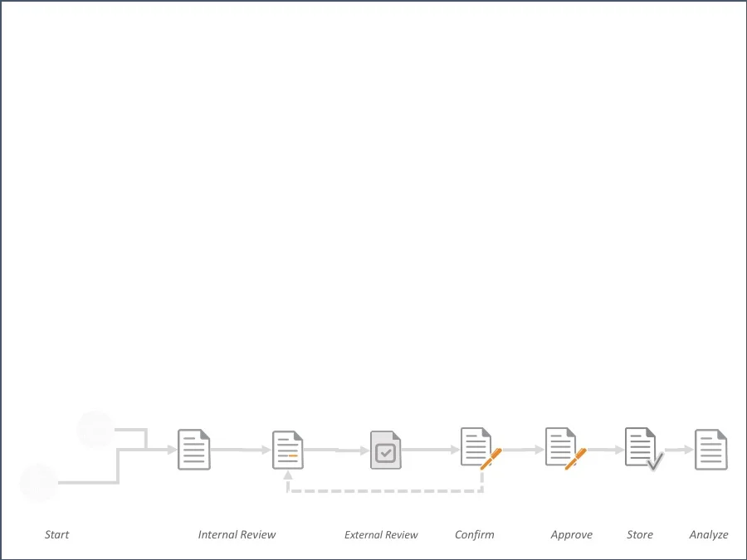
Task: Toggle the checkbox inside the External Review document
Action: click(385, 451)
